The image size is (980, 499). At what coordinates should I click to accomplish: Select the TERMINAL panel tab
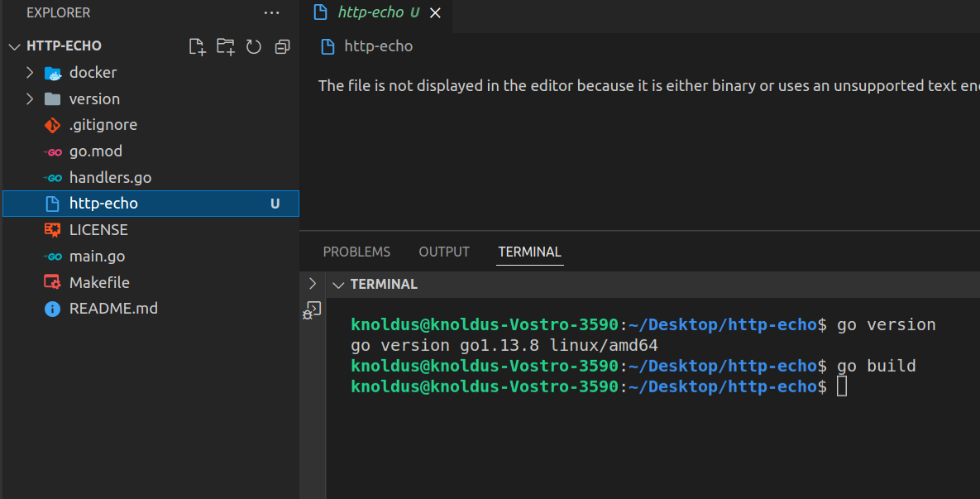click(x=529, y=252)
